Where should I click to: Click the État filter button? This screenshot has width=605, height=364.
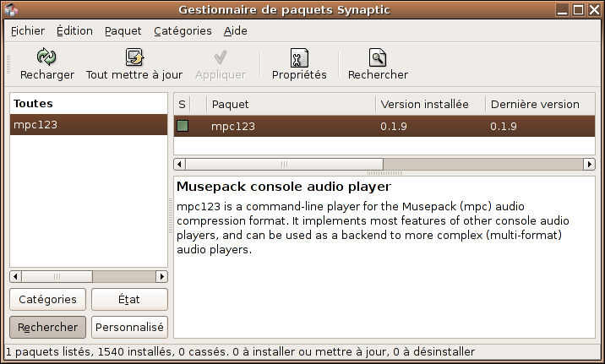pos(129,299)
